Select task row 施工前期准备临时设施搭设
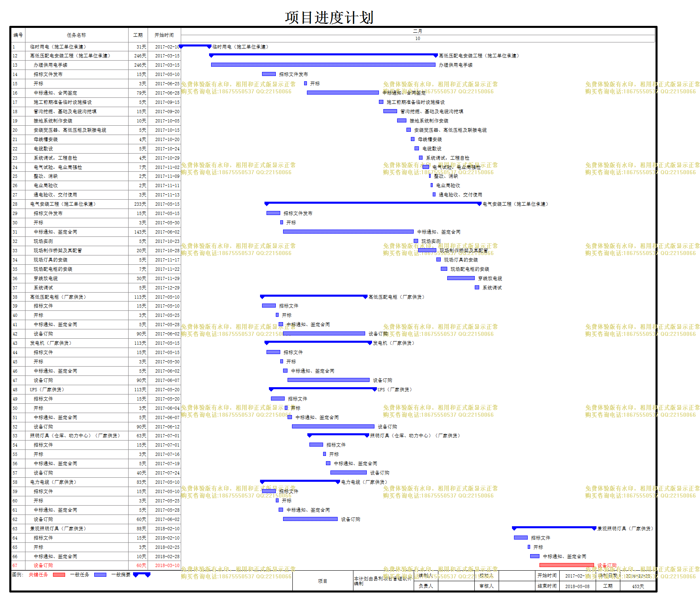Image resolution: width=700 pixels, height=601 pixels. [96, 102]
